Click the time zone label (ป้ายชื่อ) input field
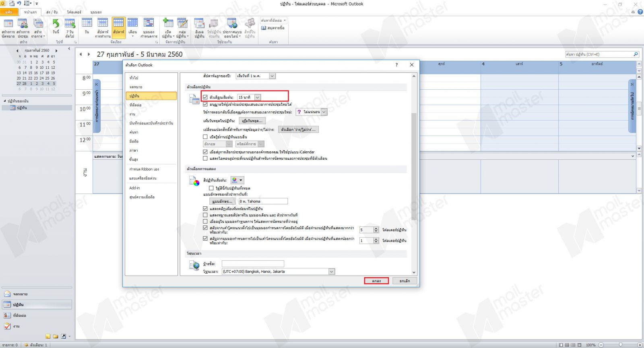The image size is (644, 348). click(253, 264)
